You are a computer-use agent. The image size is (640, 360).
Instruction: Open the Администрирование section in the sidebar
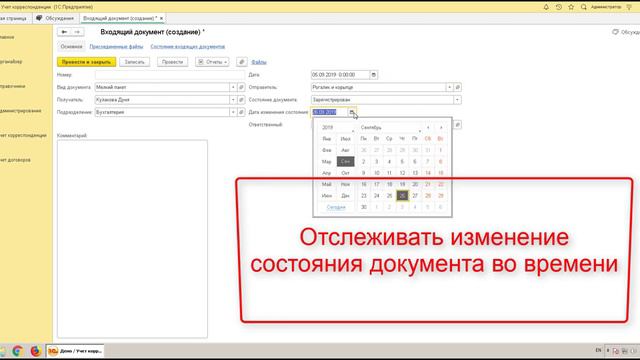[20, 111]
